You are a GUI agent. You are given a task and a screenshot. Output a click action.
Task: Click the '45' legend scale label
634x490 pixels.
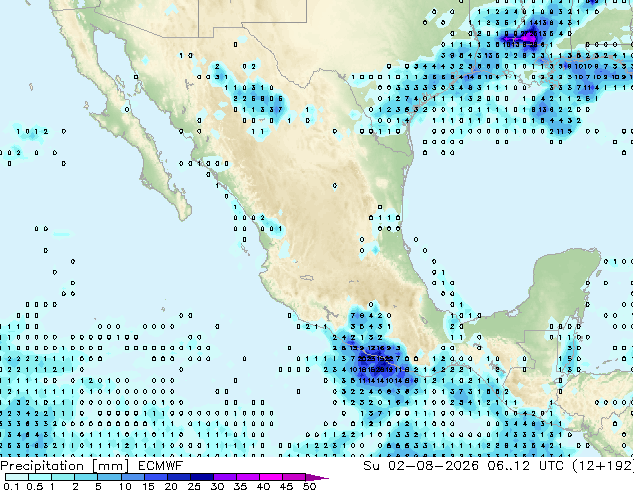click(286, 486)
